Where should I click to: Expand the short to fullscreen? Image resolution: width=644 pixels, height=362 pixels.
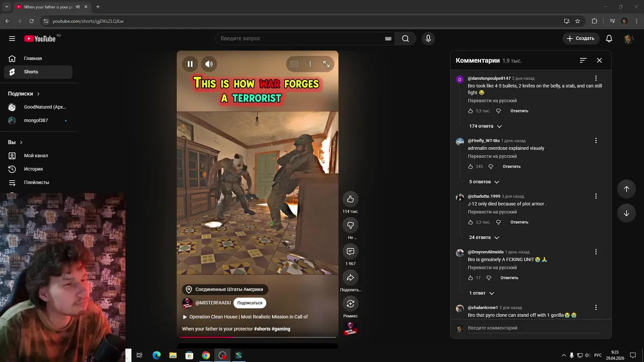326,64
